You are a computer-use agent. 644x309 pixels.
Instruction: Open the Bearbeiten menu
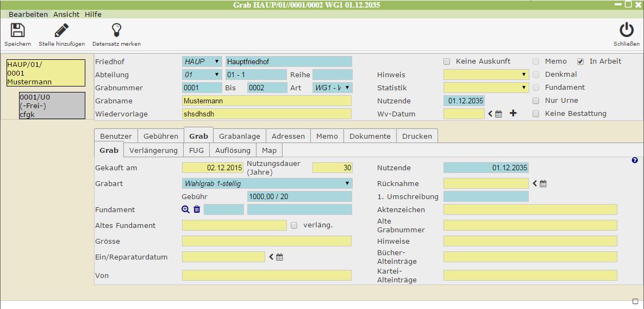click(x=28, y=14)
